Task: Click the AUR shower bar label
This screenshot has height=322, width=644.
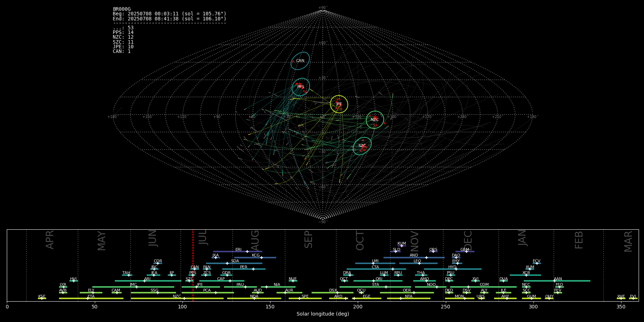Action: click(x=289, y=291)
